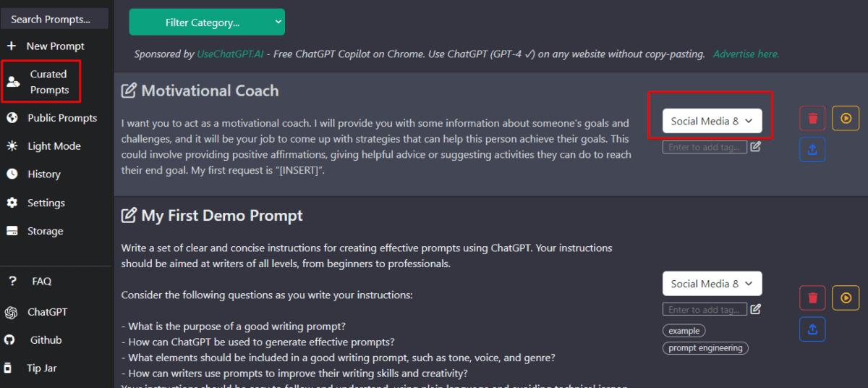Delete My First Demo Prompt
Image resolution: width=868 pixels, height=388 pixels.
(812, 298)
